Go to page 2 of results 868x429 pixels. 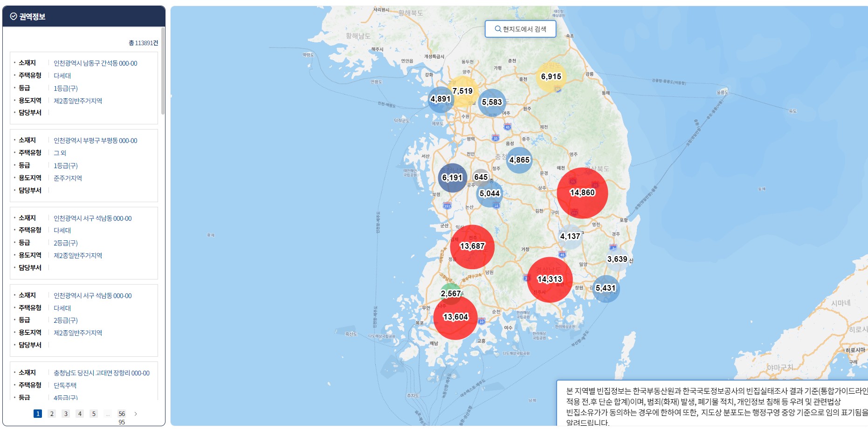[52, 414]
